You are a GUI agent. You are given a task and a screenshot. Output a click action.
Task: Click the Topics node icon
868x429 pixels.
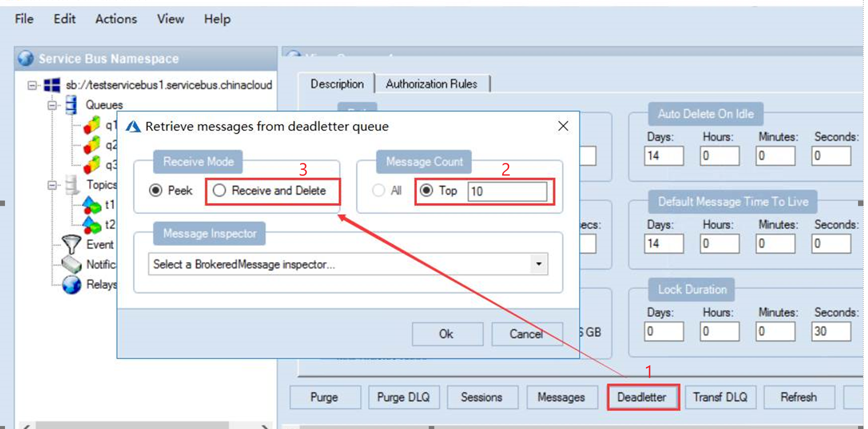coord(72,185)
